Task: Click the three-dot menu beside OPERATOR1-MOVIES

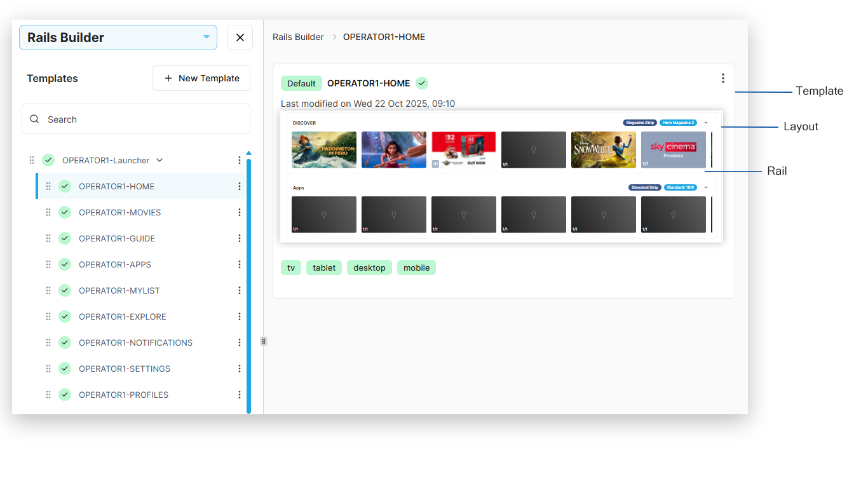Action: 240,212
